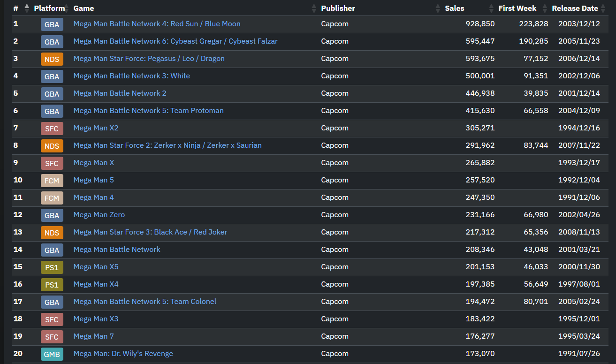Click the GBA badge for Battle Network 4
The width and height of the screenshot is (616, 364).
52,24
